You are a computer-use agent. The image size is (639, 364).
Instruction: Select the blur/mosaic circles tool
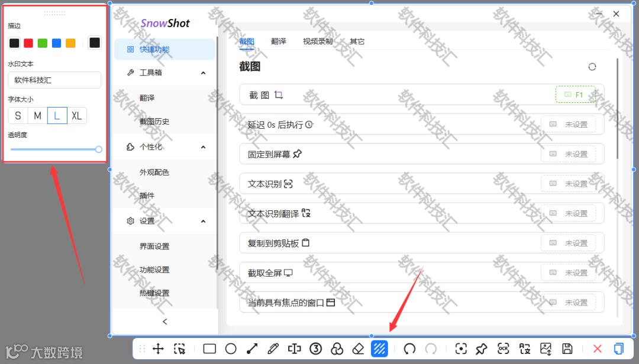click(x=337, y=349)
